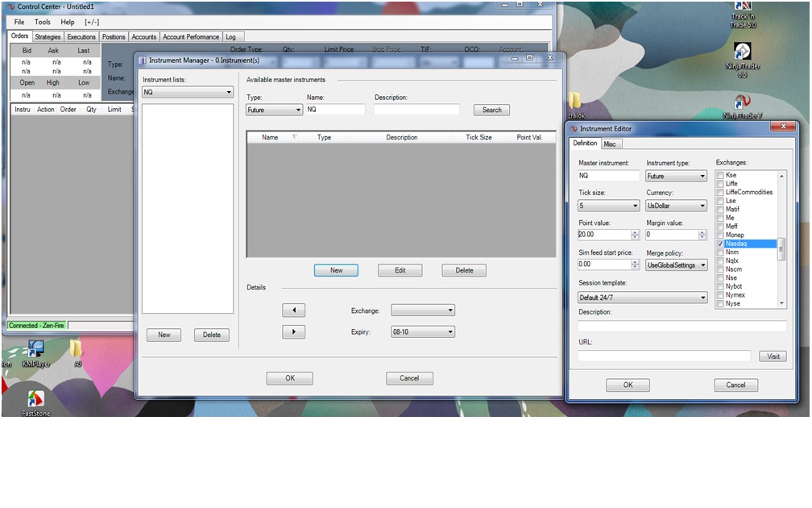This screenshot has height=508, width=812.
Task: Click left arrow button in Details
Action: (293, 310)
